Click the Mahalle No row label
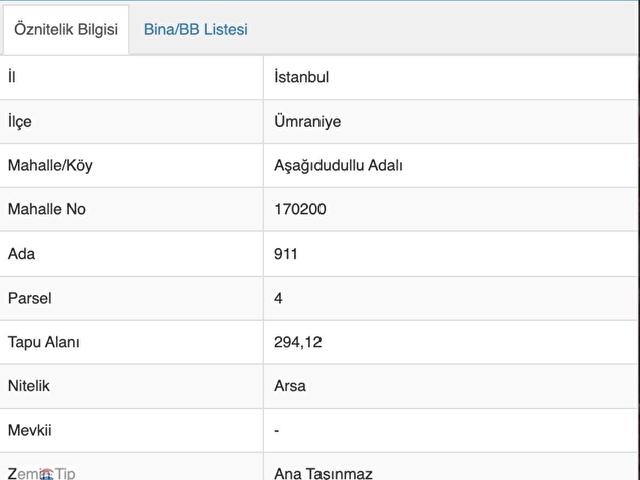 click(47, 210)
